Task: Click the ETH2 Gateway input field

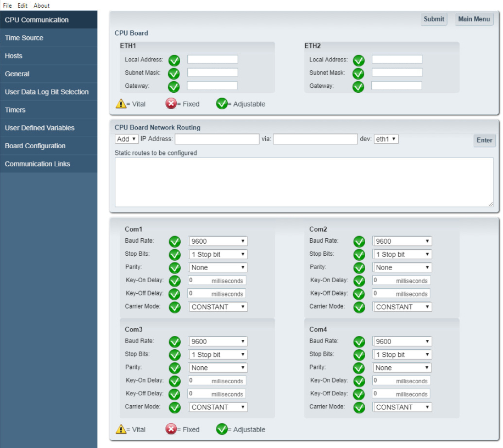Action: 397,86
